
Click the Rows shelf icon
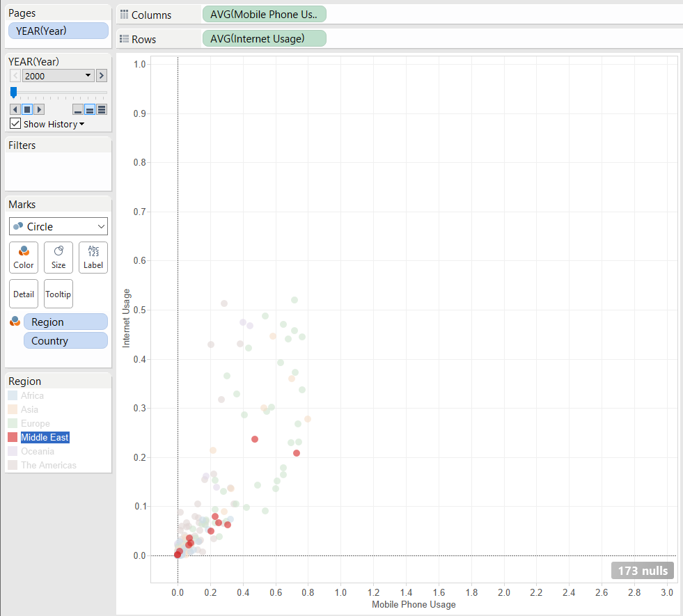tap(124, 39)
